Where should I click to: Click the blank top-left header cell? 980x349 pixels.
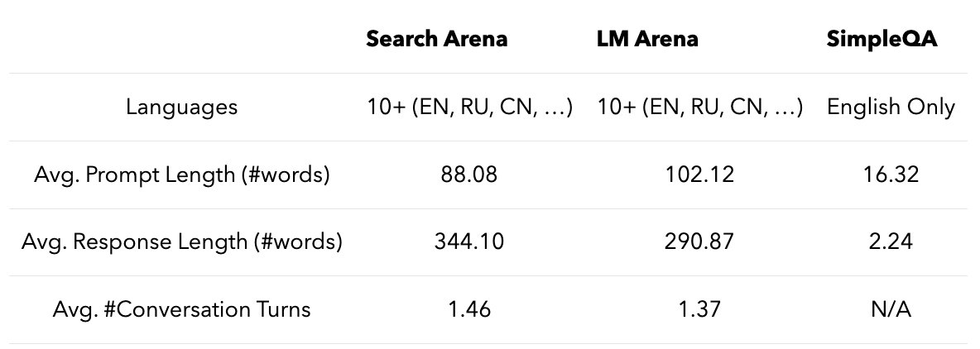pos(181,39)
